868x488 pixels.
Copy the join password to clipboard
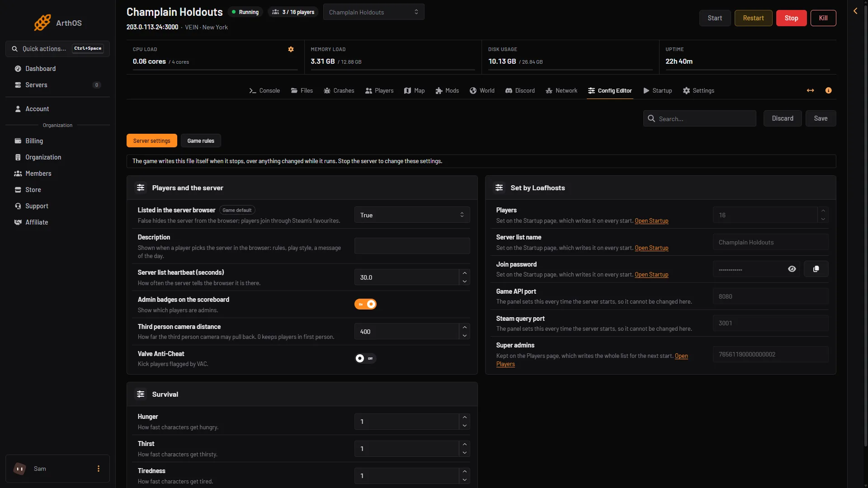816,269
